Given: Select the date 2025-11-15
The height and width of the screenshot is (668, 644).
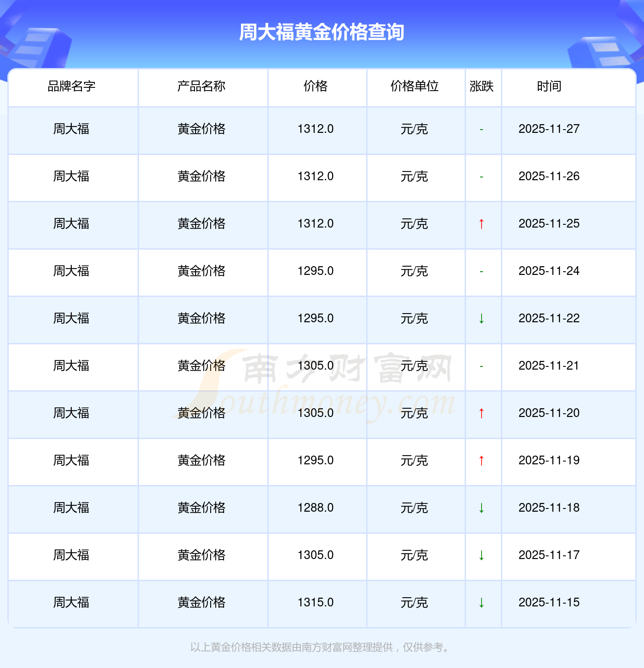Looking at the screenshot, I should point(549,603).
